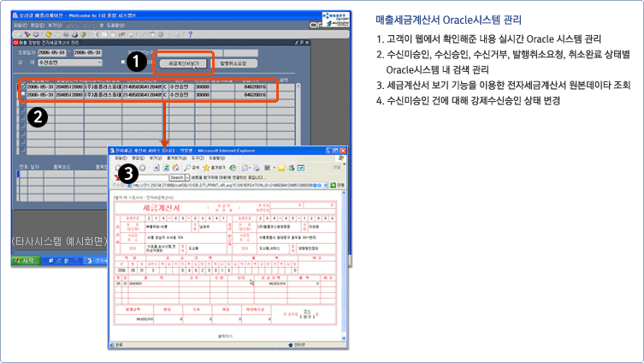Open the 파일 menu in Oracle application

(x=19, y=25)
